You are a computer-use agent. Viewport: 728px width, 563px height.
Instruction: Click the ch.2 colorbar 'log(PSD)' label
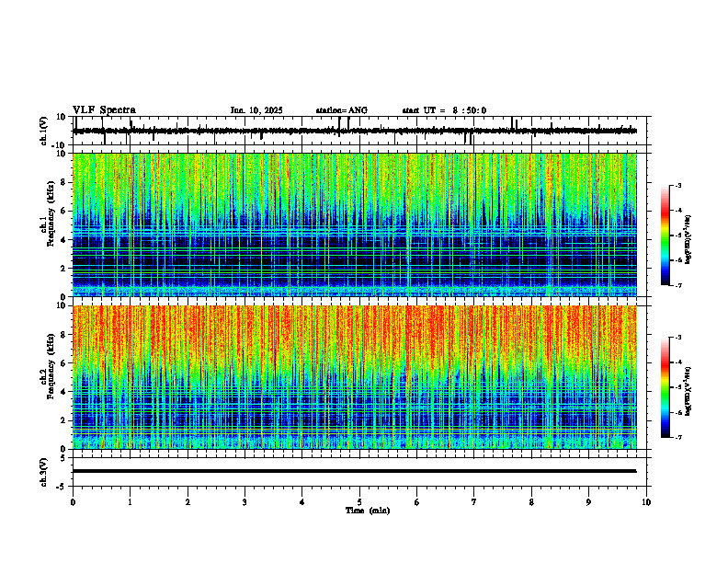pyautogui.click(x=688, y=391)
